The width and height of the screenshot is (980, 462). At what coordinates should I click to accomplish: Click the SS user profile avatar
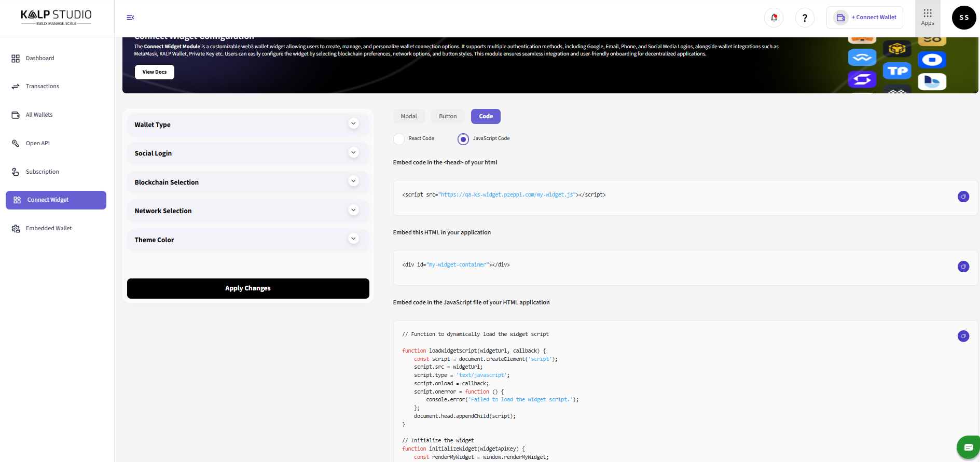pyautogui.click(x=963, y=18)
